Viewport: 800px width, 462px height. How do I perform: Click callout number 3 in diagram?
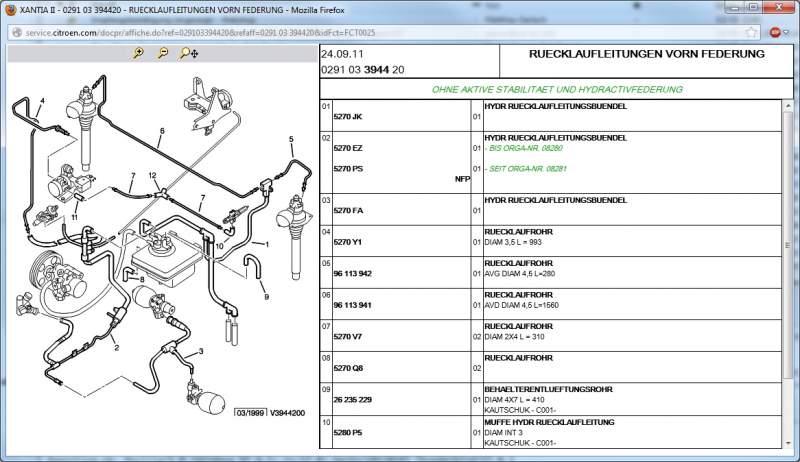(x=201, y=351)
